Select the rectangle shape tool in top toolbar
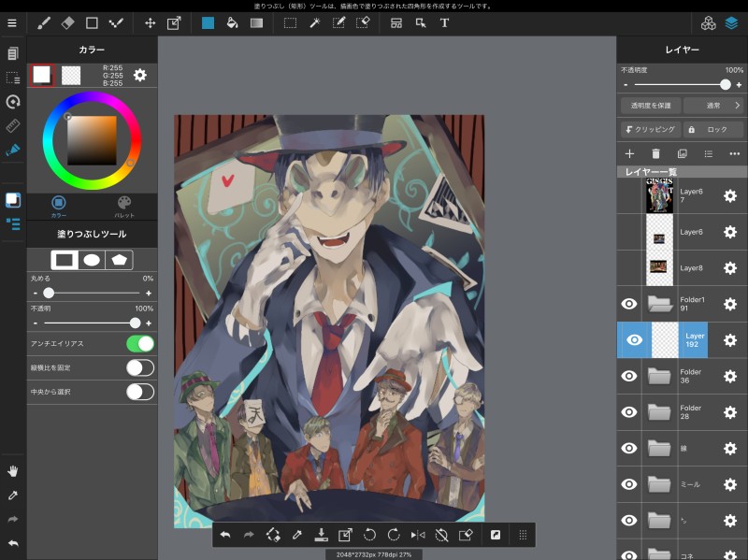Viewport: 748px width, 560px height. [92, 22]
